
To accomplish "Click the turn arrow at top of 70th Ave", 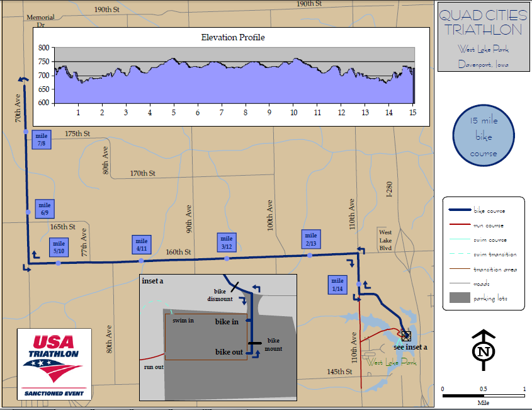I will point(23,78).
